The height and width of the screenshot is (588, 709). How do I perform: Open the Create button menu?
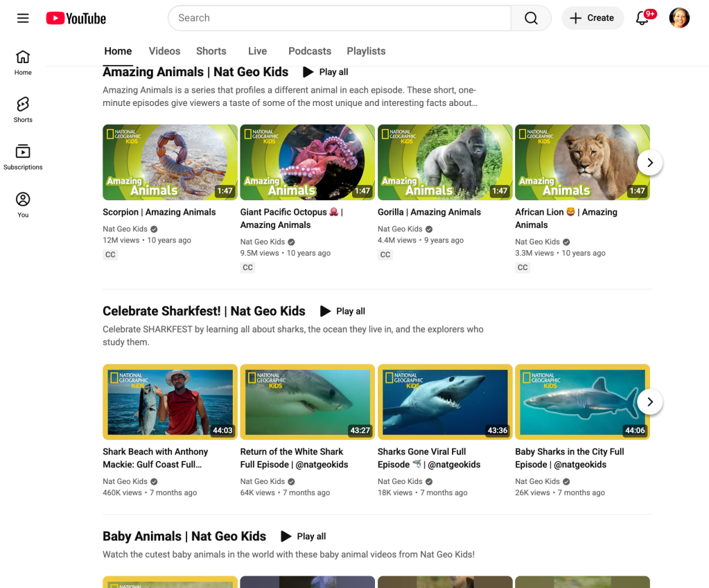click(593, 18)
